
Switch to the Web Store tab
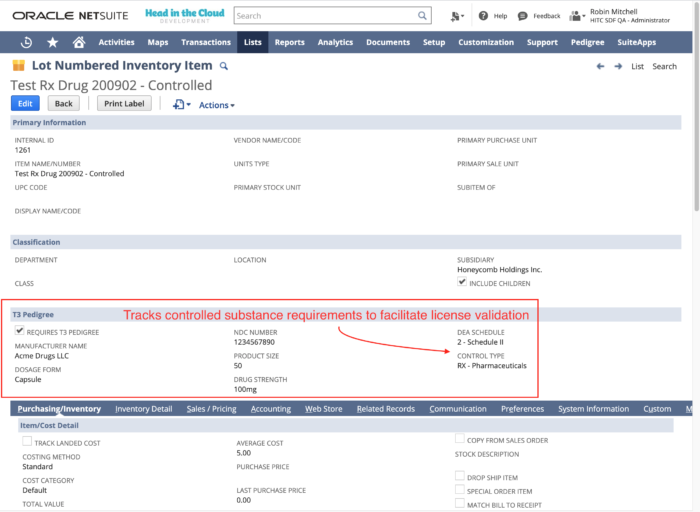tap(324, 409)
